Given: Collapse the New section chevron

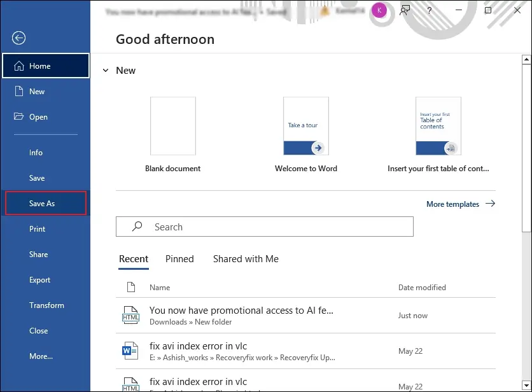Looking at the screenshot, I should pos(106,70).
